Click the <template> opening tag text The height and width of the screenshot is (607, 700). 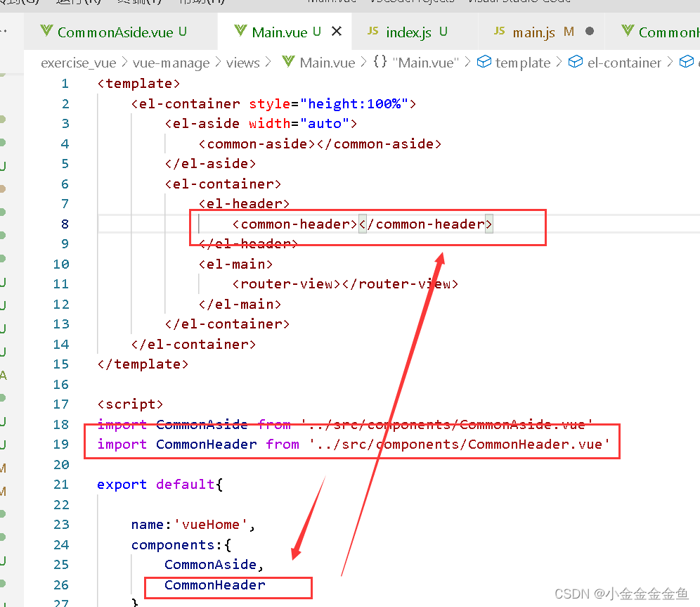point(139,84)
